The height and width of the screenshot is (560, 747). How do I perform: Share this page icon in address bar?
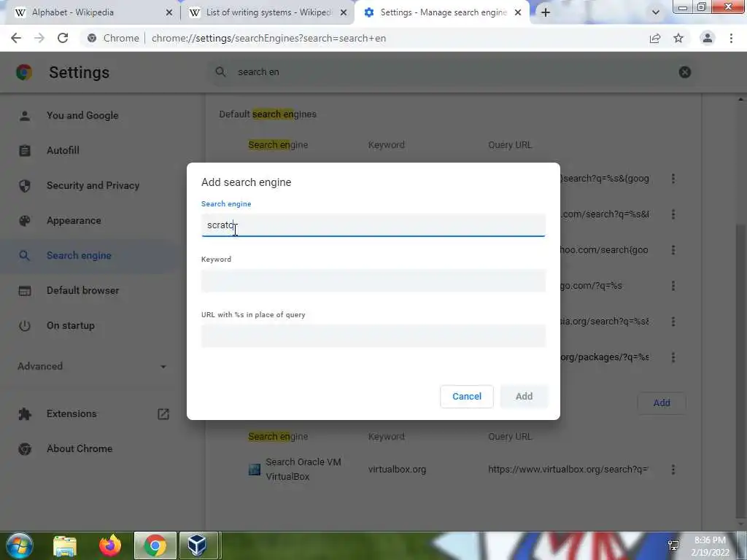(x=655, y=38)
